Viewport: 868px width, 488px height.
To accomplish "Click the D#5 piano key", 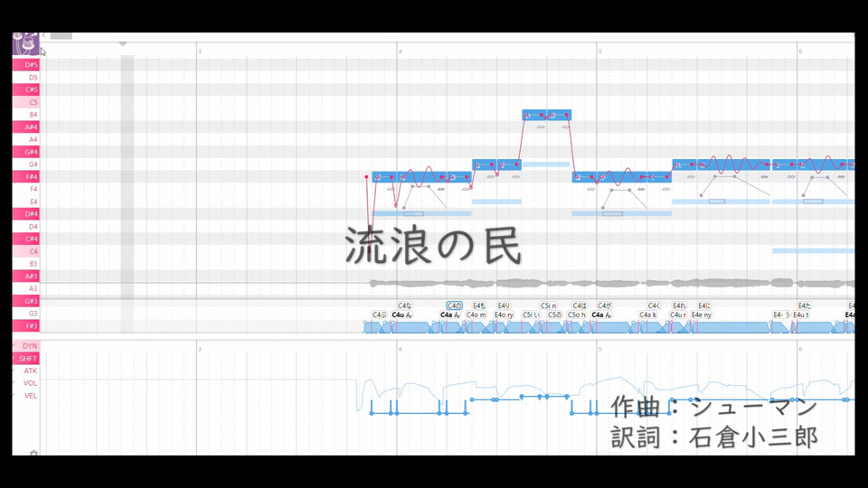I will point(26,65).
